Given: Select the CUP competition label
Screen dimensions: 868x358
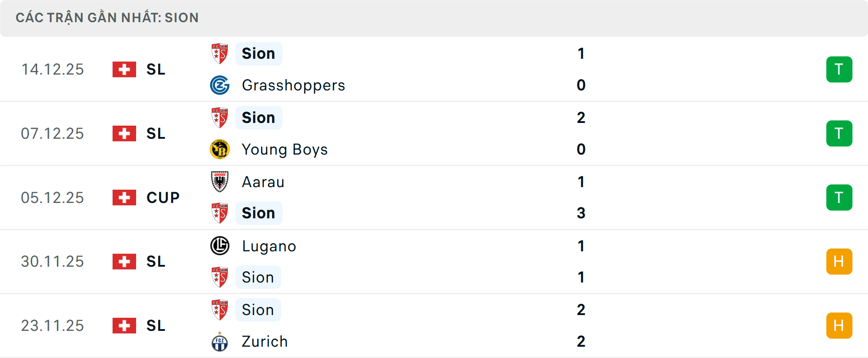Looking at the screenshot, I should tap(163, 198).
